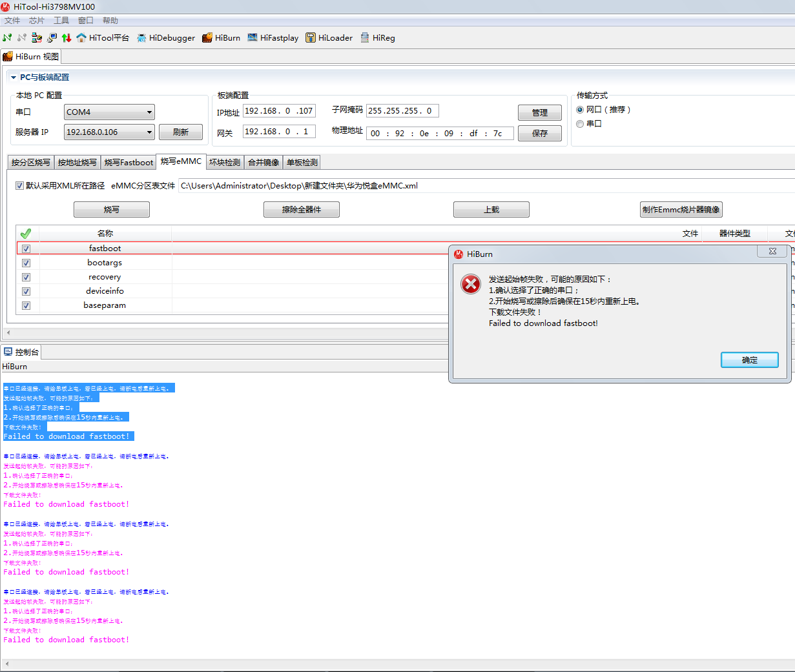This screenshot has height=672, width=795.
Task: Uncheck the recovery partition checkbox
Action: click(x=26, y=277)
